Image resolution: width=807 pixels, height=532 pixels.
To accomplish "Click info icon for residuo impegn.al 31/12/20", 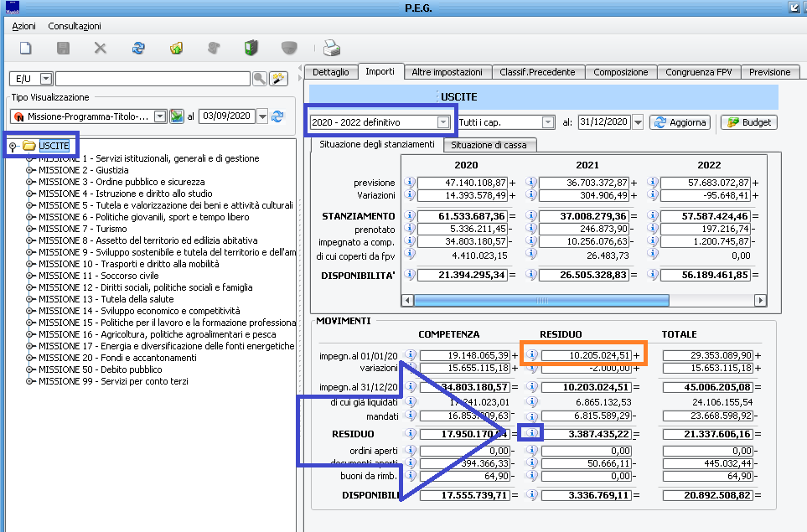I will coord(532,387).
